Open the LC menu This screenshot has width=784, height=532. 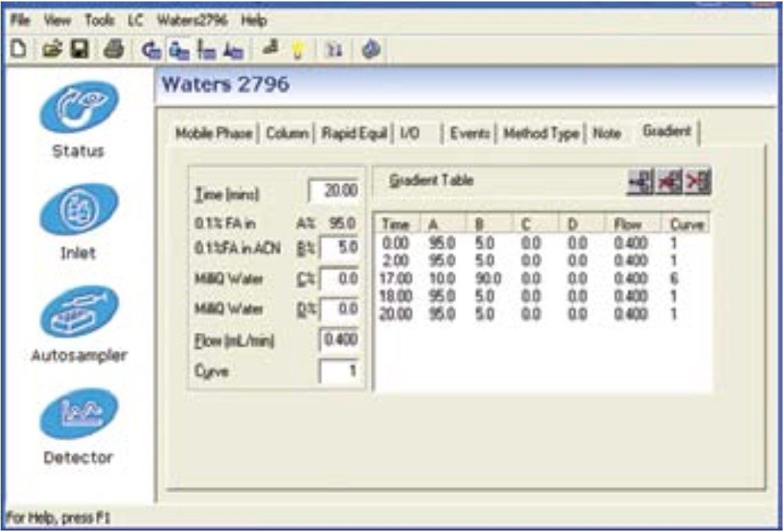tap(135, 21)
